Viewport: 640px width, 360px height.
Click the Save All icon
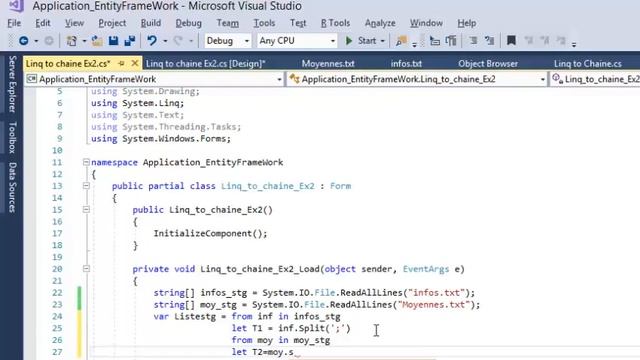click(x=130, y=40)
